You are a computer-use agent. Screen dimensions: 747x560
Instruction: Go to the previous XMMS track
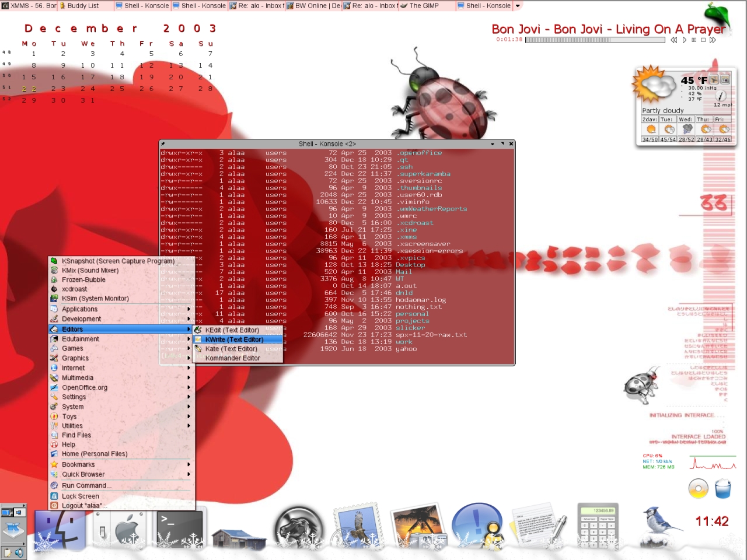[x=674, y=40]
